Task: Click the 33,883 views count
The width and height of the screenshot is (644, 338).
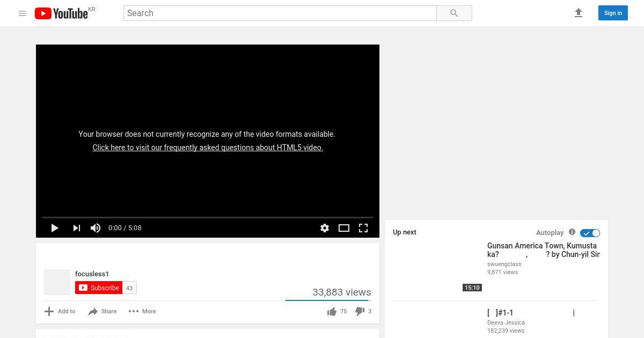Action: 342,292
